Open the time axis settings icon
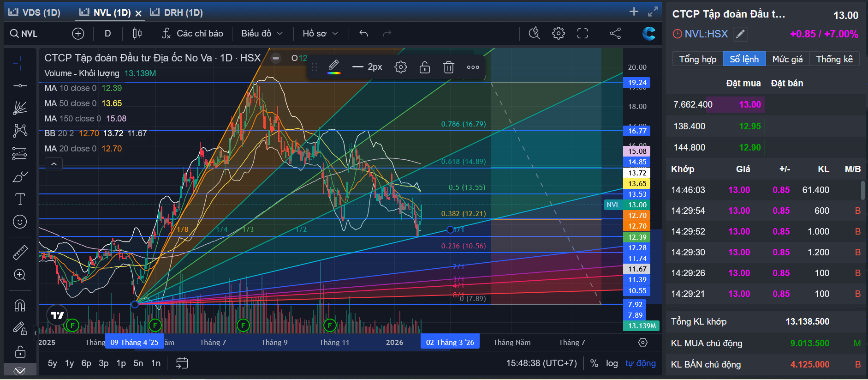The width and height of the screenshot is (868, 380). click(643, 343)
